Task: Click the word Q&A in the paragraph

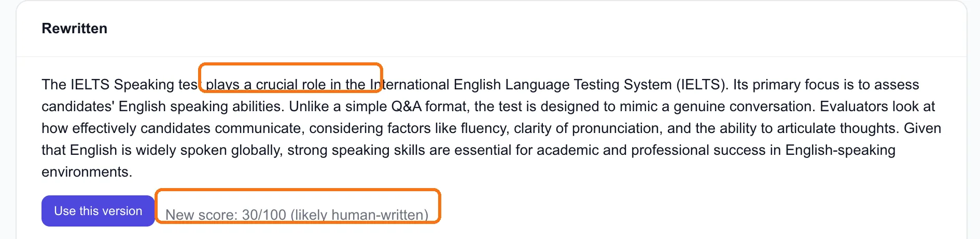Action: (406, 106)
